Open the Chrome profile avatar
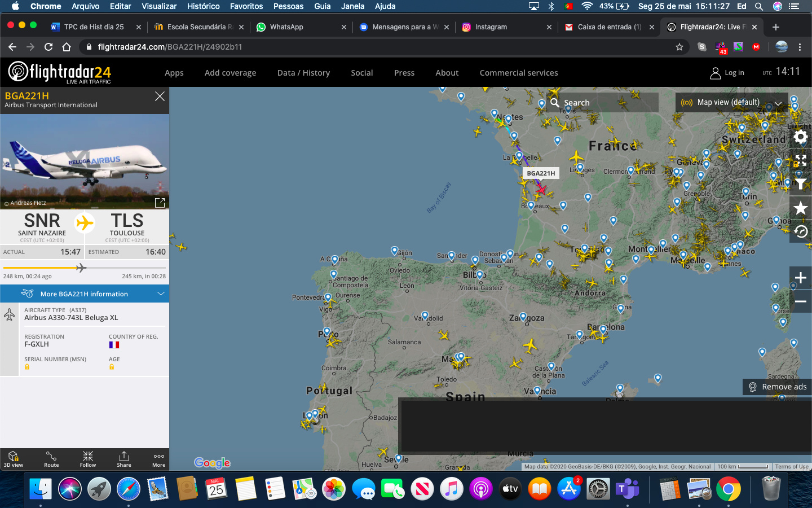This screenshot has width=812, height=508. [782, 47]
